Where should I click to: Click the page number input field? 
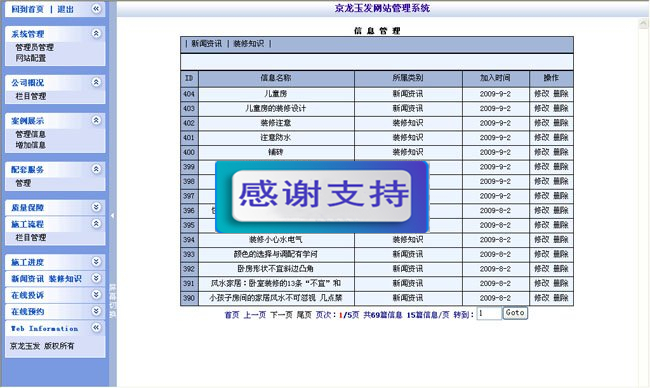point(489,313)
